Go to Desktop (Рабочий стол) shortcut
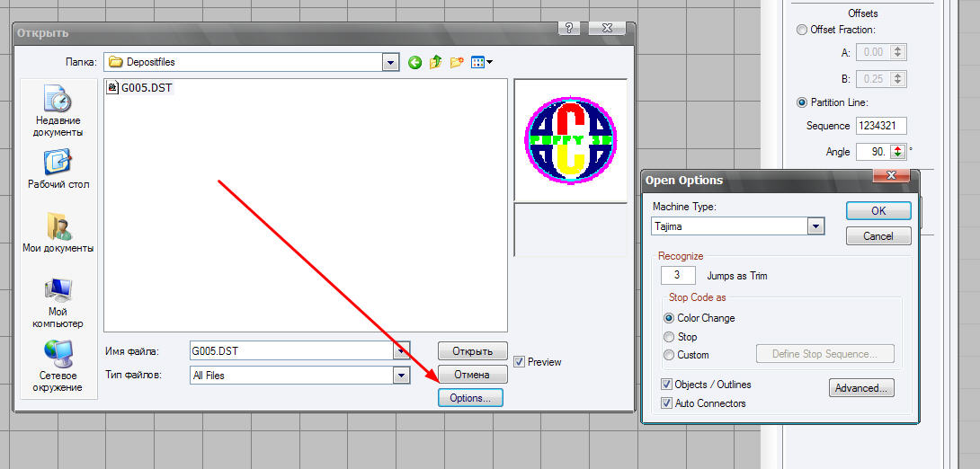This screenshot has height=469, width=980. point(58,170)
